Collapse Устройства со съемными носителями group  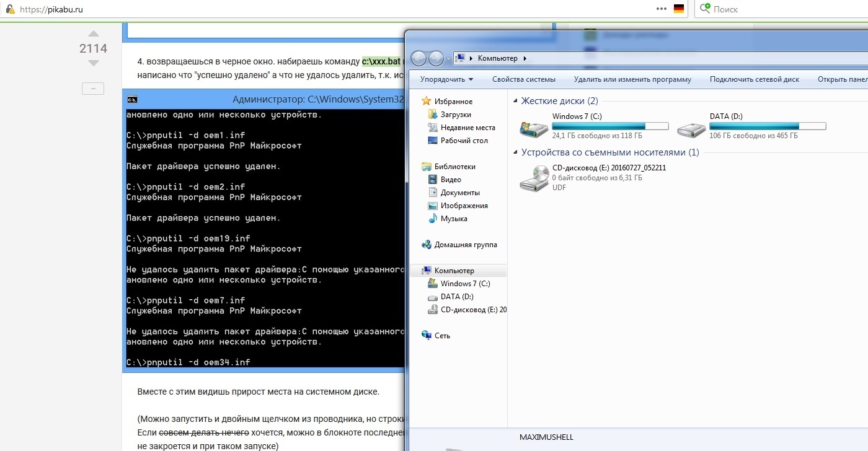(515, 152)
